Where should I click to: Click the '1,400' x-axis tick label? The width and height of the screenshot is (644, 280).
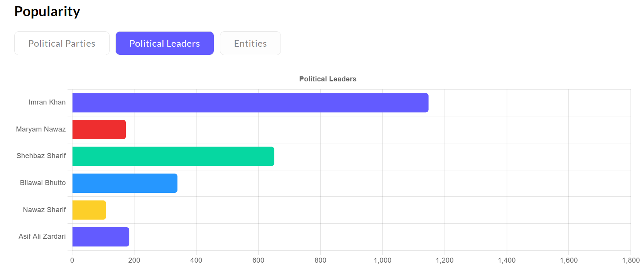507,260
